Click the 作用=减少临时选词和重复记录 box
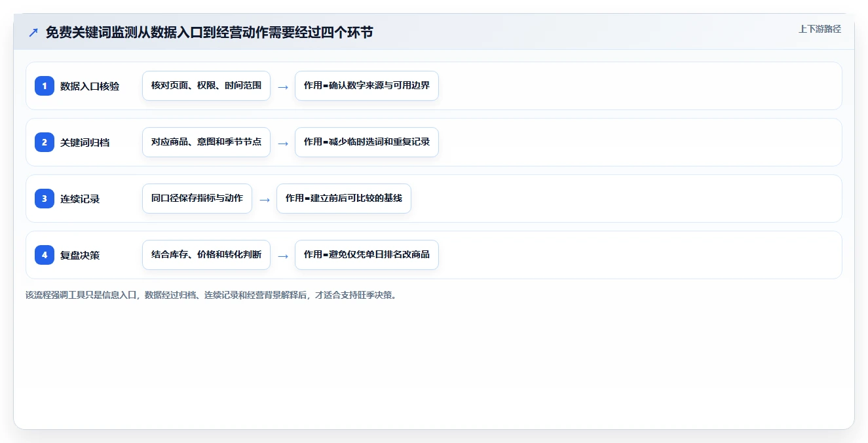The width and height of the screenshot is (868, 443). (367, 142)
